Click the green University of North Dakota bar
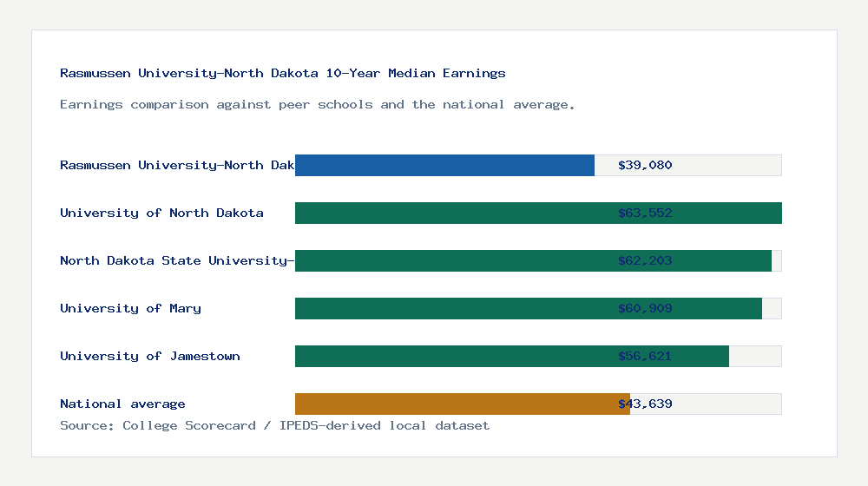868x486 pixels. [x=538, y=213]
